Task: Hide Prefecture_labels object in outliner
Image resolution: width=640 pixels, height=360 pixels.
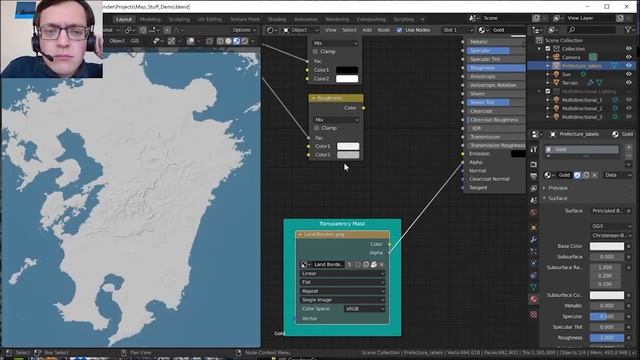Action: click(x=629, y=66)
